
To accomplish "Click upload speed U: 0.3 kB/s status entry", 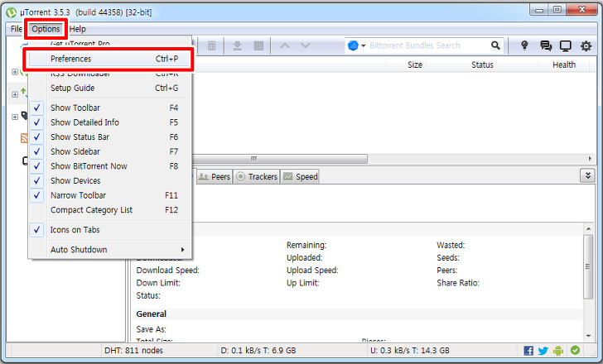I will click(409, 351).
